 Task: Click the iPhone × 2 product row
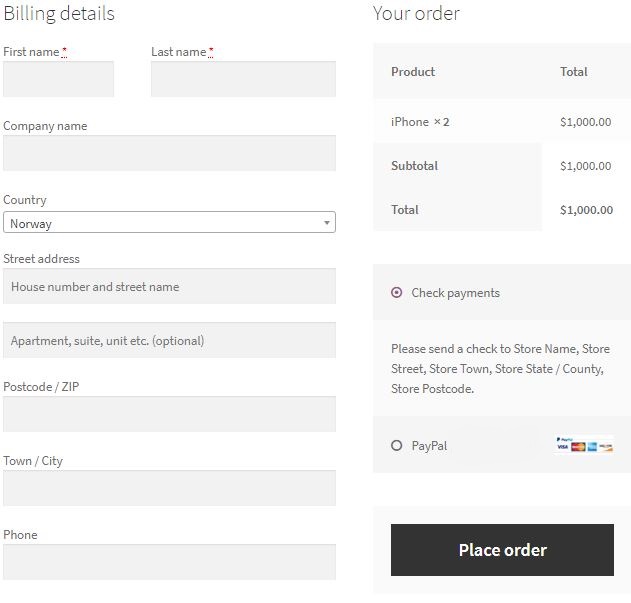click(x=420, y=122)
